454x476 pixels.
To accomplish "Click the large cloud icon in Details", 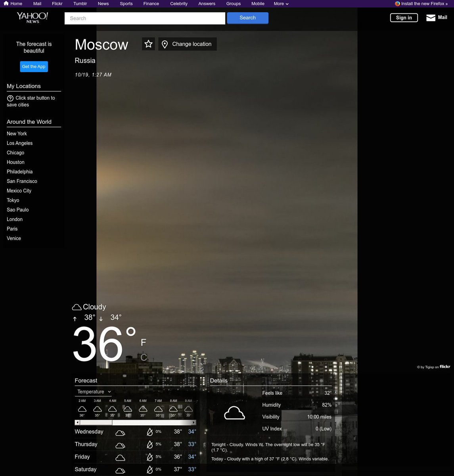I will (234, 413).
